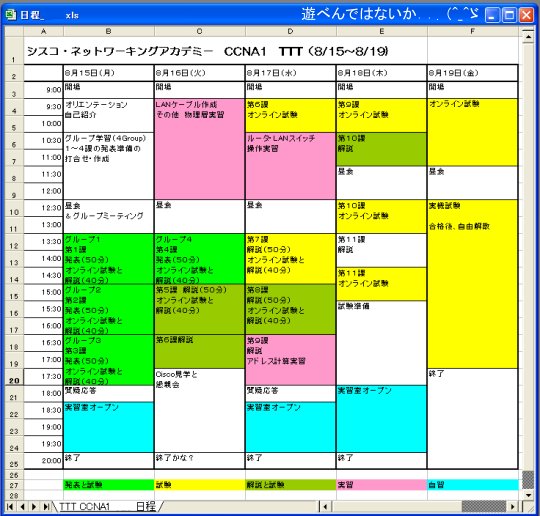Select column C header
Image resolution: width=540 pixels, height=516 pixels.
[x=199, y=31]
